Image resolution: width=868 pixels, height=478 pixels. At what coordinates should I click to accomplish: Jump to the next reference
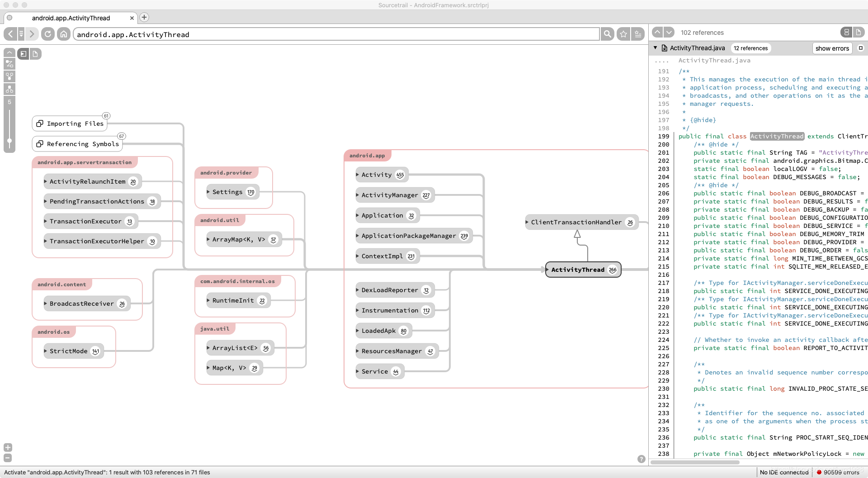tap(669, 32)
